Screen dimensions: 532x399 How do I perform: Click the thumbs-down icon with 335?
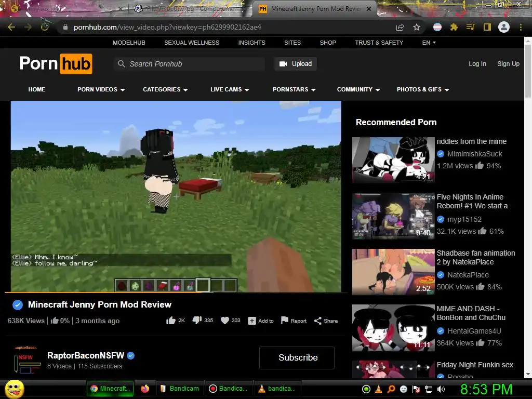(x=197, y=320)
